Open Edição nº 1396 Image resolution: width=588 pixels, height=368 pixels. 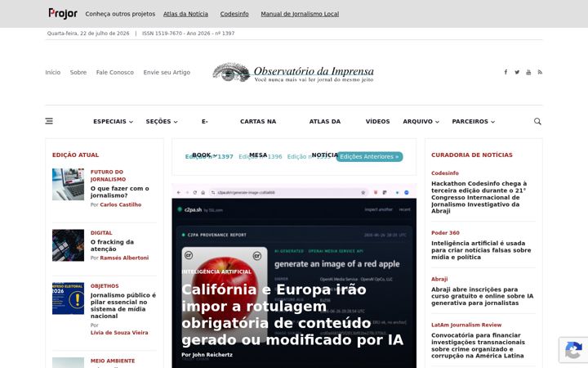coord(261,156)
